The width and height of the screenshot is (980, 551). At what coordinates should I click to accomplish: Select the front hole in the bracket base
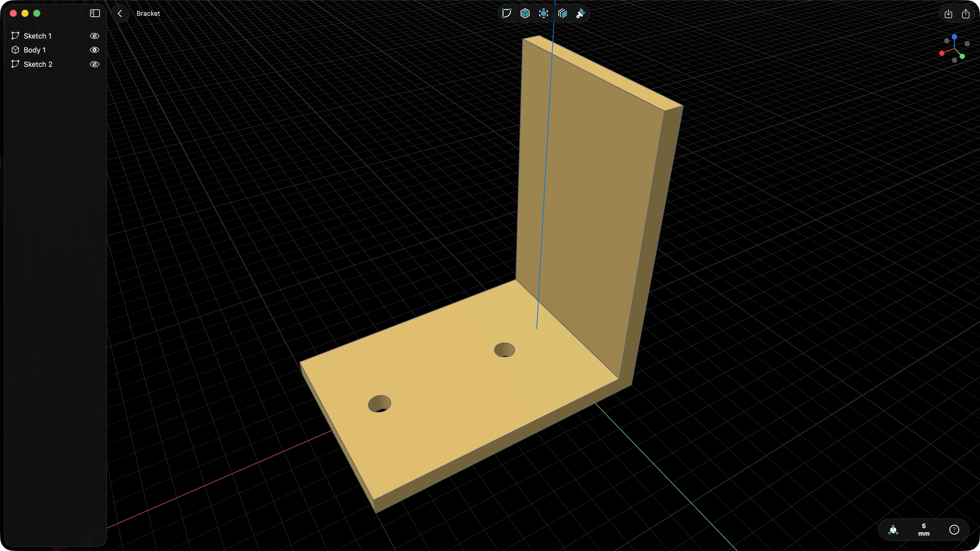click(379, 404)
